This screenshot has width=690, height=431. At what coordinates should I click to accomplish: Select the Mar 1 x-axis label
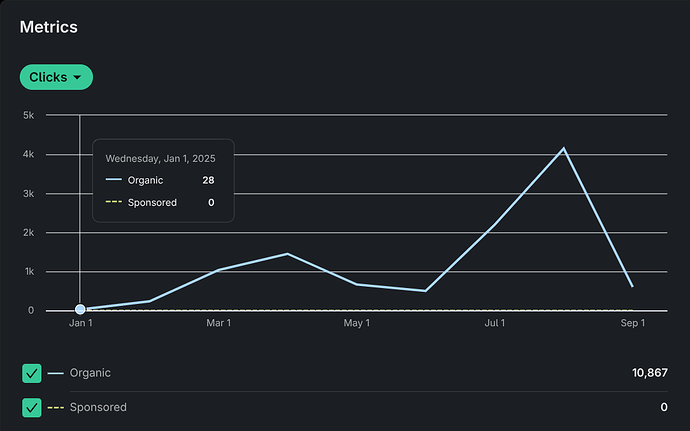point(218,323)
